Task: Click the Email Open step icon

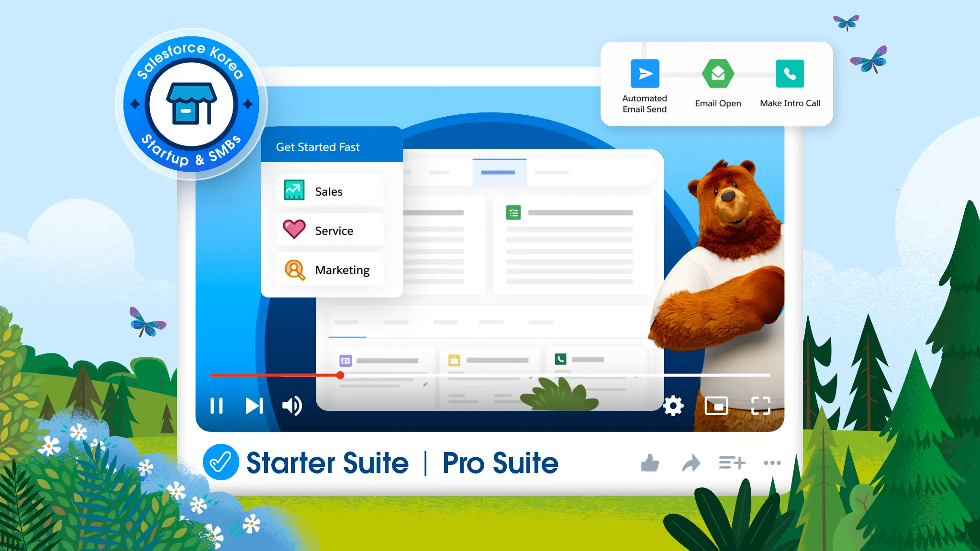Action: (x=718, y=74)
